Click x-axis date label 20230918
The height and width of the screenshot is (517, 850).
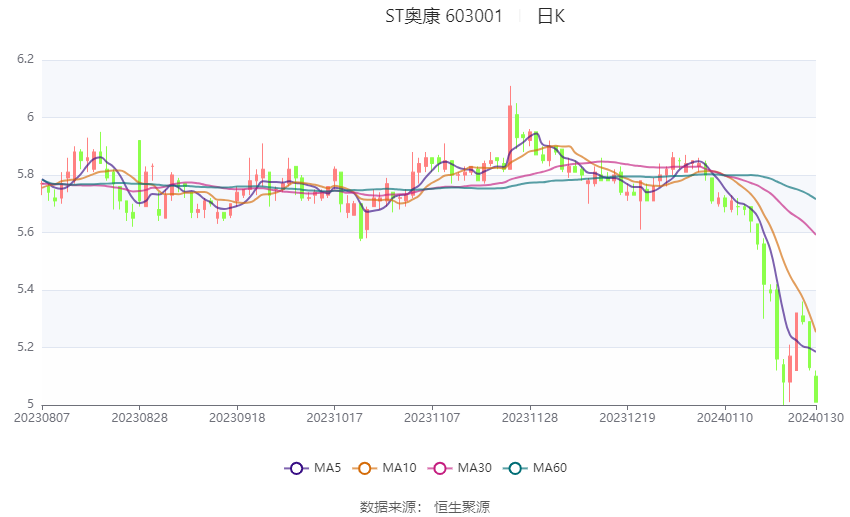tap(237, 418)
